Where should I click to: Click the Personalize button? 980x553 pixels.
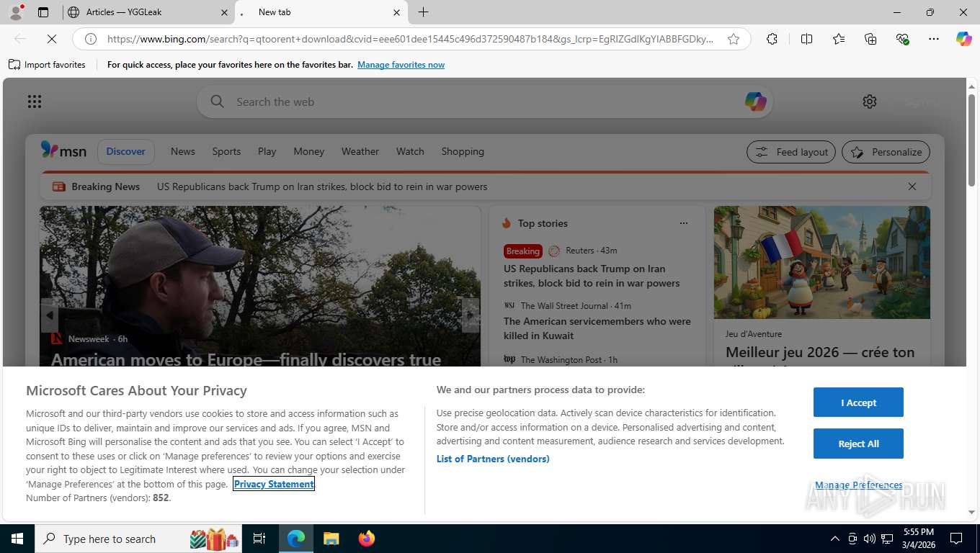pos(886,152)
